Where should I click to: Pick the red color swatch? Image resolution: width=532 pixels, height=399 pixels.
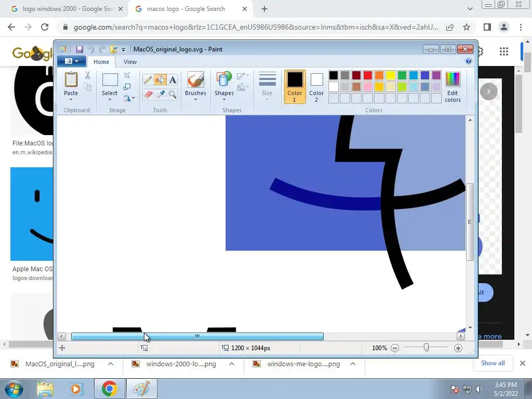coord(367,75)
